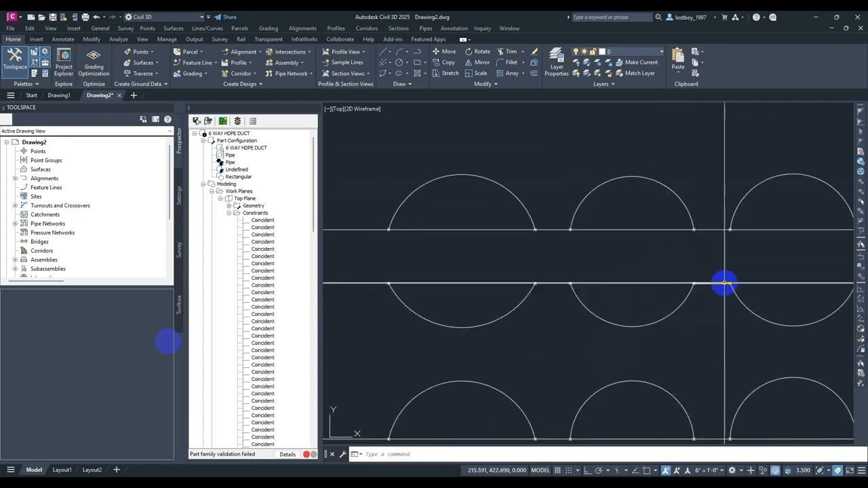The image size is (868, 488).
Task: Expand Pipe Networks node in Prospector
Action: click(x=15, y=224)
